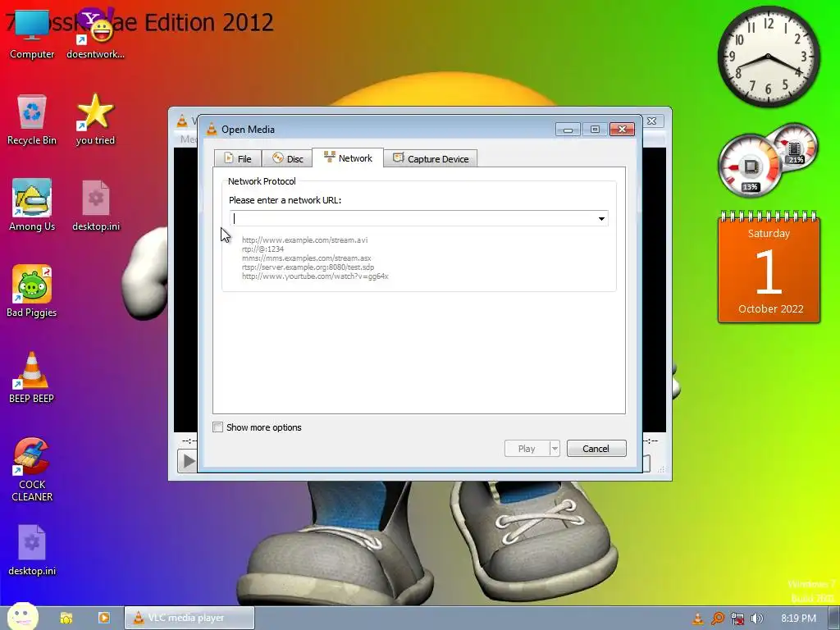Click the magnifier tray icon
This screenshot has height=630, width=840.
click(717, 619)
